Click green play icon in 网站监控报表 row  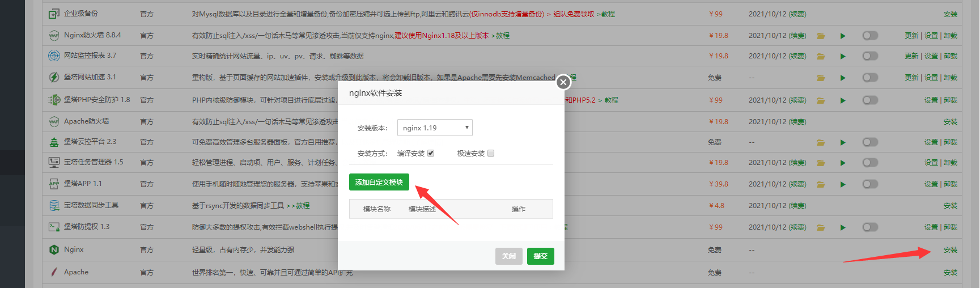[843, 56]
